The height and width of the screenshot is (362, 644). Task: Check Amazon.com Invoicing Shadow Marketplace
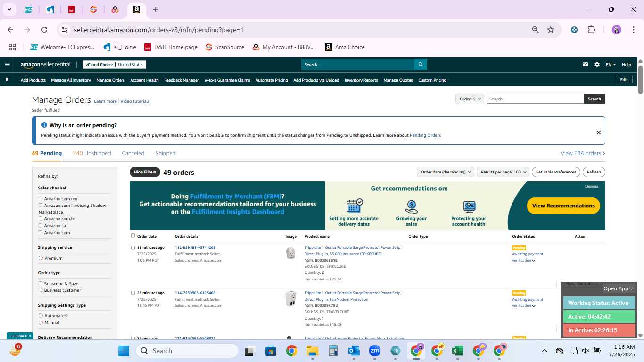41,206
